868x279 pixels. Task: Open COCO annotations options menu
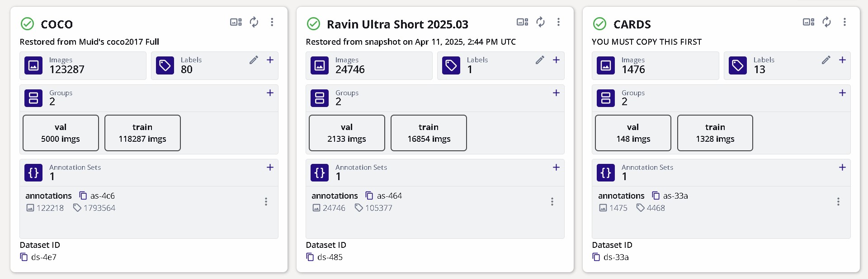(266, 202)
